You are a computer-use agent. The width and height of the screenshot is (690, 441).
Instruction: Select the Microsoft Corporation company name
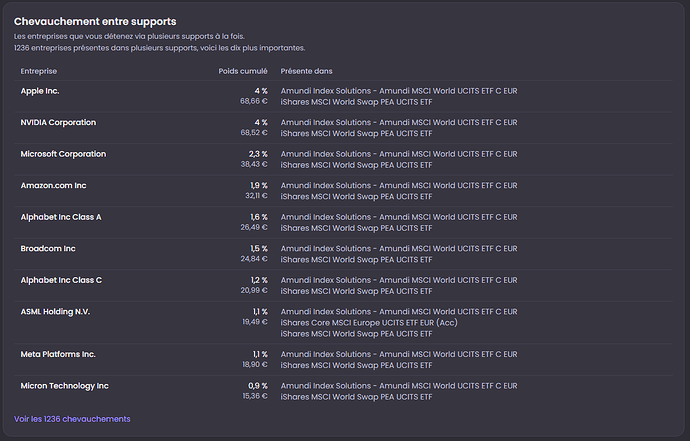63,154
